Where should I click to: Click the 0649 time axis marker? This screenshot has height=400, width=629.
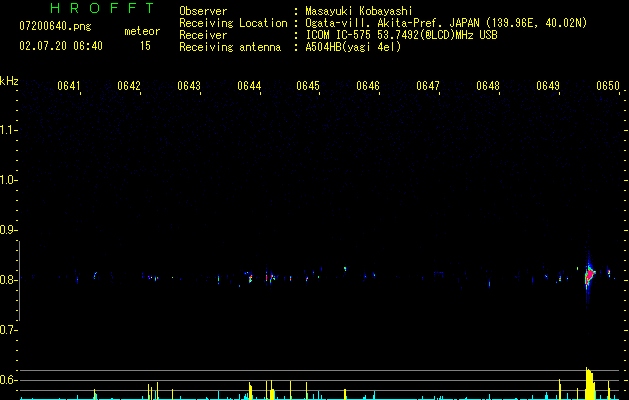click(x=548, y=86)
